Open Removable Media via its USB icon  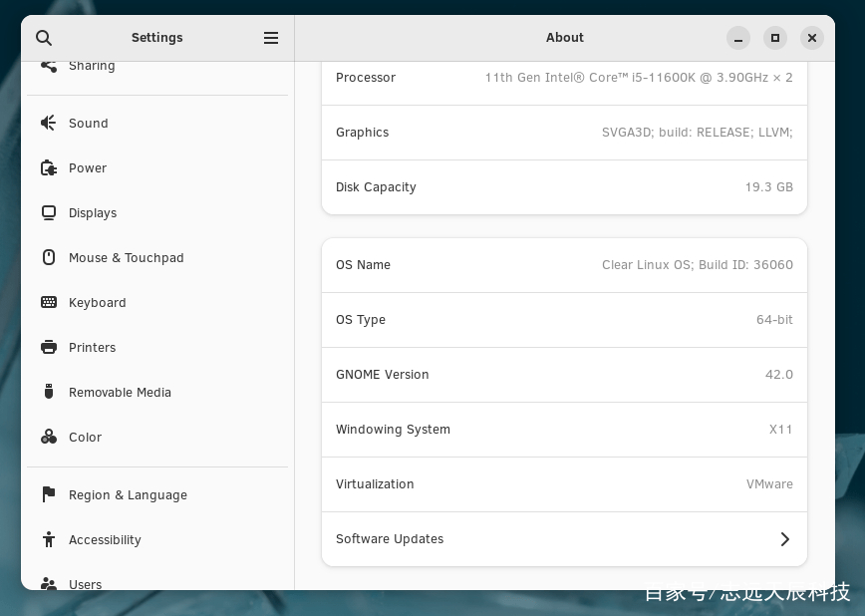tap(49, 392)
